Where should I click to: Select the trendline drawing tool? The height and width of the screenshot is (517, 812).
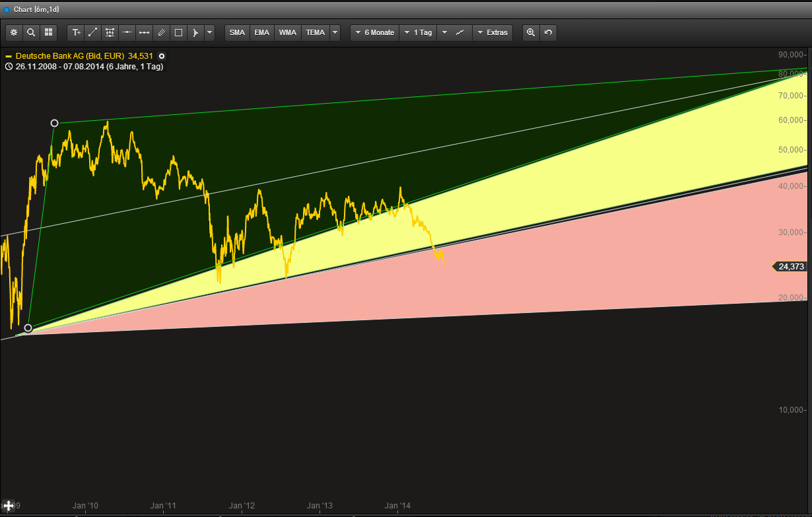(x=92, y=32)
